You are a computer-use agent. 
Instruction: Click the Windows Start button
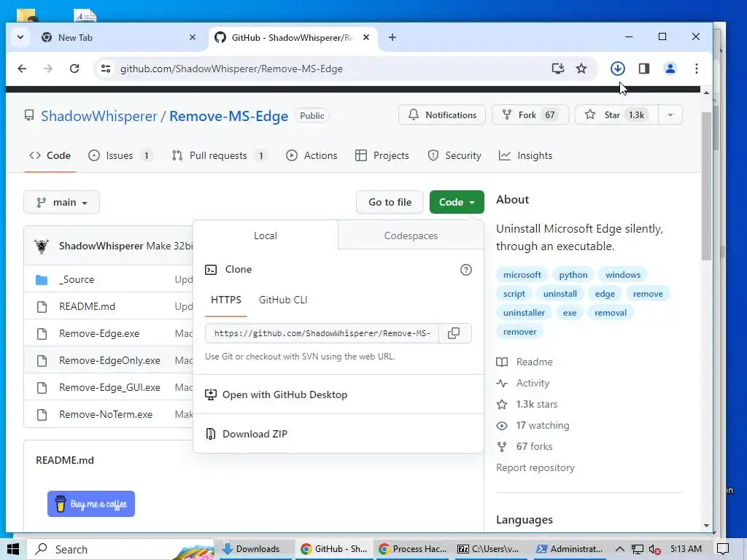click(x=13, y=549)
